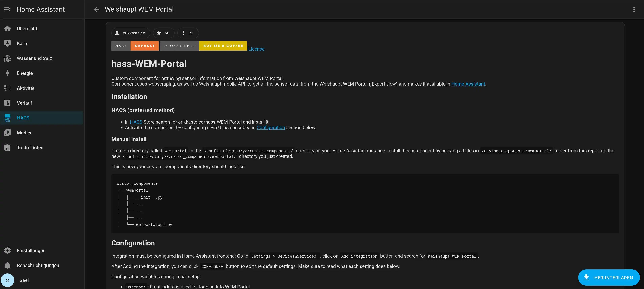
Task: Open Karte in the sidebar
Action: click(x=42, y=43)
